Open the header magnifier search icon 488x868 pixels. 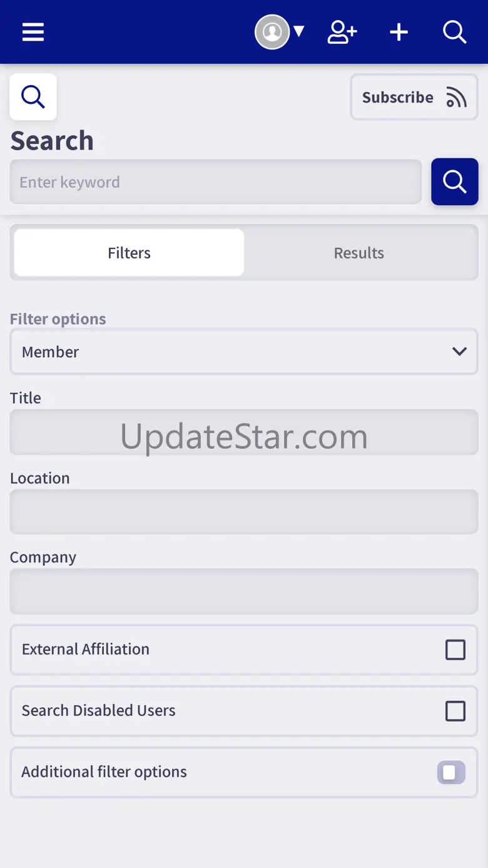[x=455, y=32]
